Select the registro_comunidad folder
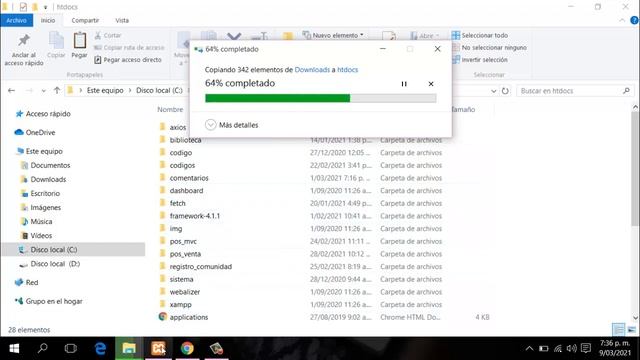The height and width of the screenshot is (360, 640). click(x=201, y=267)
